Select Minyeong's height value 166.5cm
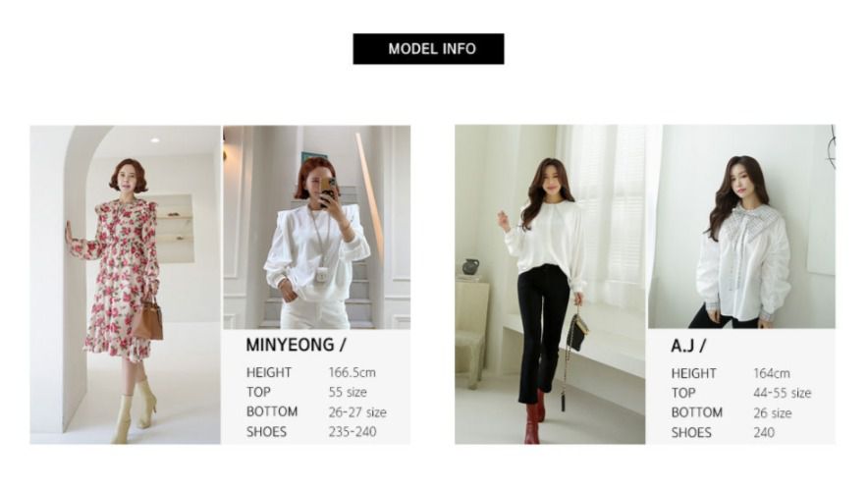868x491 pixels. 353,372
